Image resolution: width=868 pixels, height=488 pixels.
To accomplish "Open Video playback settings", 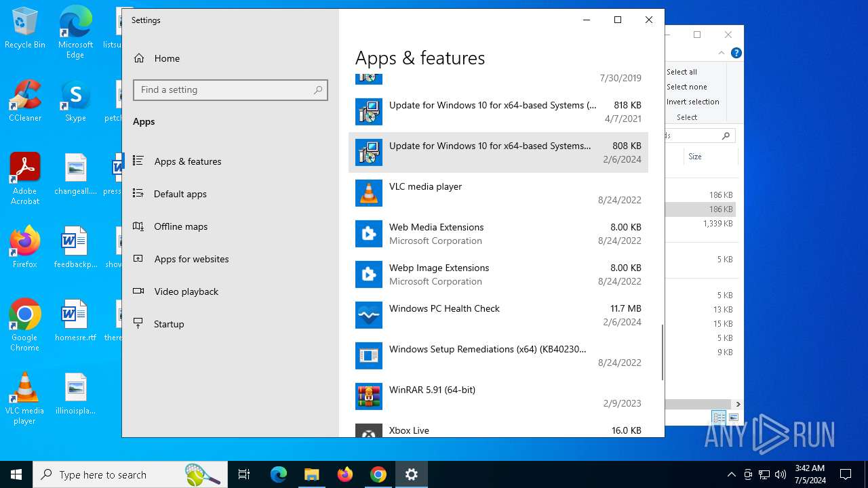I will [231, 291].
